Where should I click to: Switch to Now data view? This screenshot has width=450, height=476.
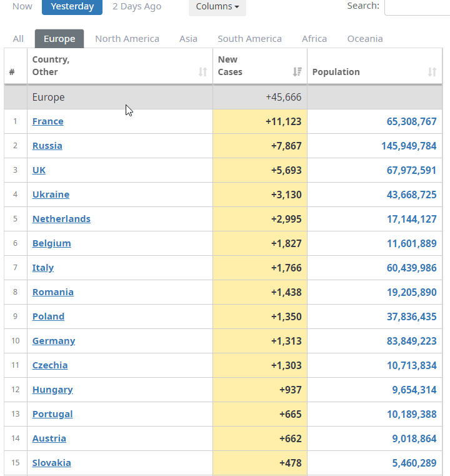point(22,7)
